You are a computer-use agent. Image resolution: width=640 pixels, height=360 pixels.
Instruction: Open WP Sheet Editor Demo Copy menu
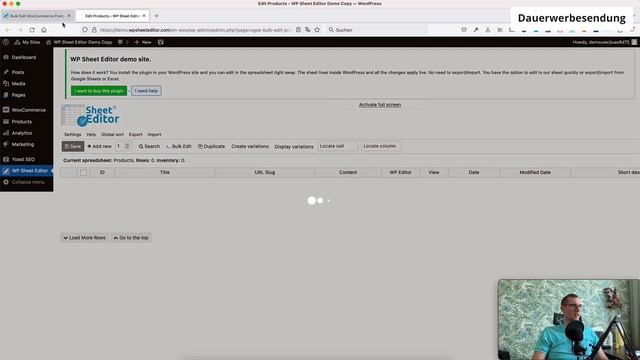click(x=79, y=42)
